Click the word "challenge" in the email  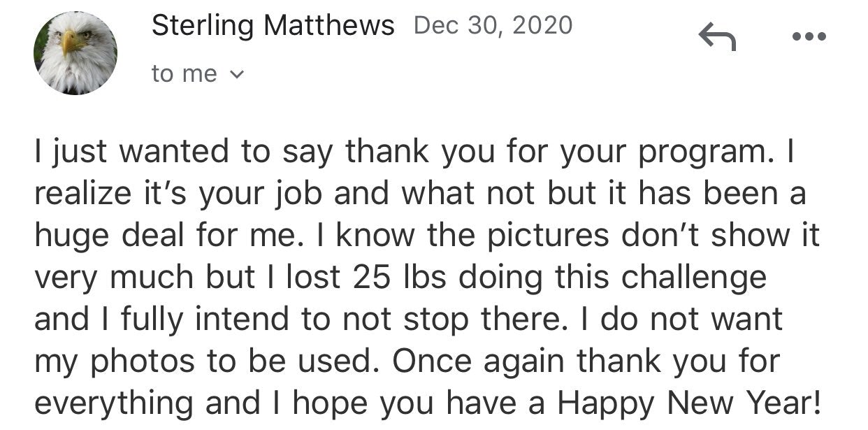pos(694,278)
